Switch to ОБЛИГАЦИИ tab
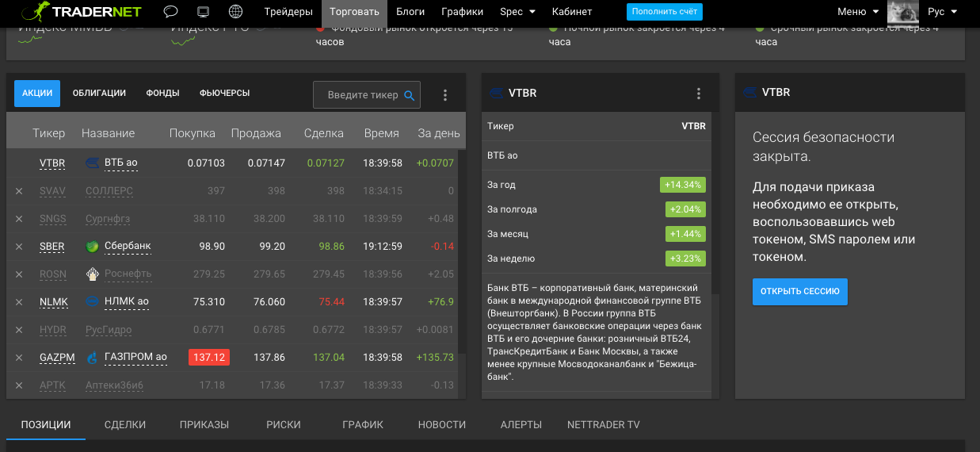The width and height of the screenshot is (980, 452). point(99,93)
